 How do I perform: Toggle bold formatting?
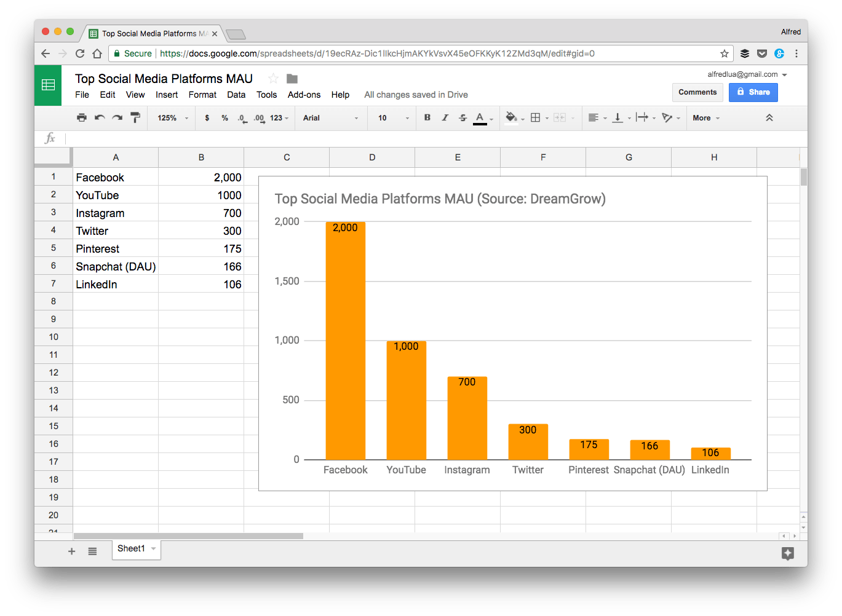(427, 117)
